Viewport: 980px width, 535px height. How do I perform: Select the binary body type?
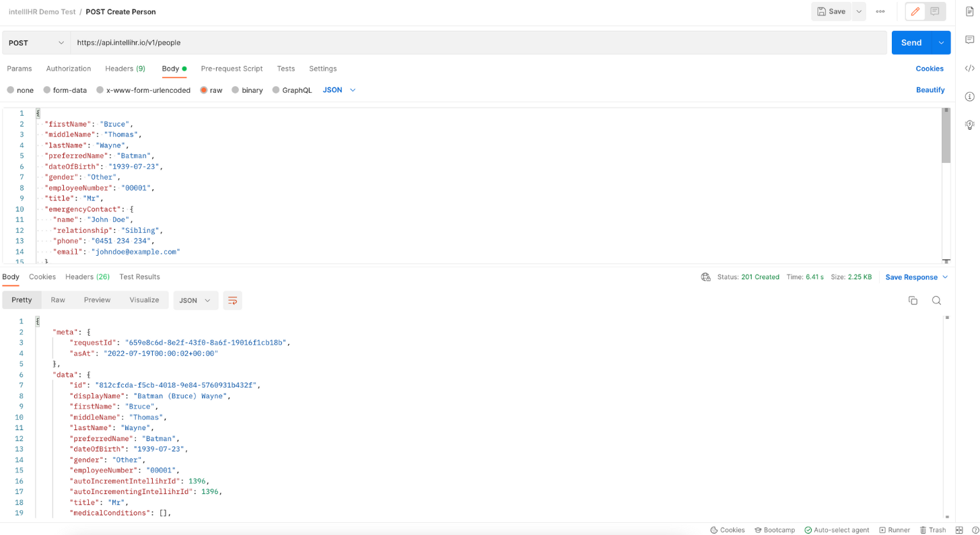(x=247, y=90)
